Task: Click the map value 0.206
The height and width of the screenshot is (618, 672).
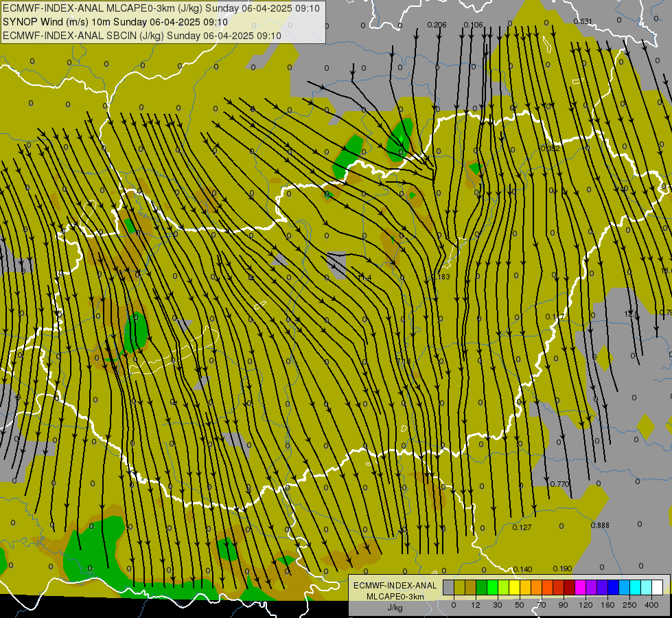Action: tap(437, 25)
